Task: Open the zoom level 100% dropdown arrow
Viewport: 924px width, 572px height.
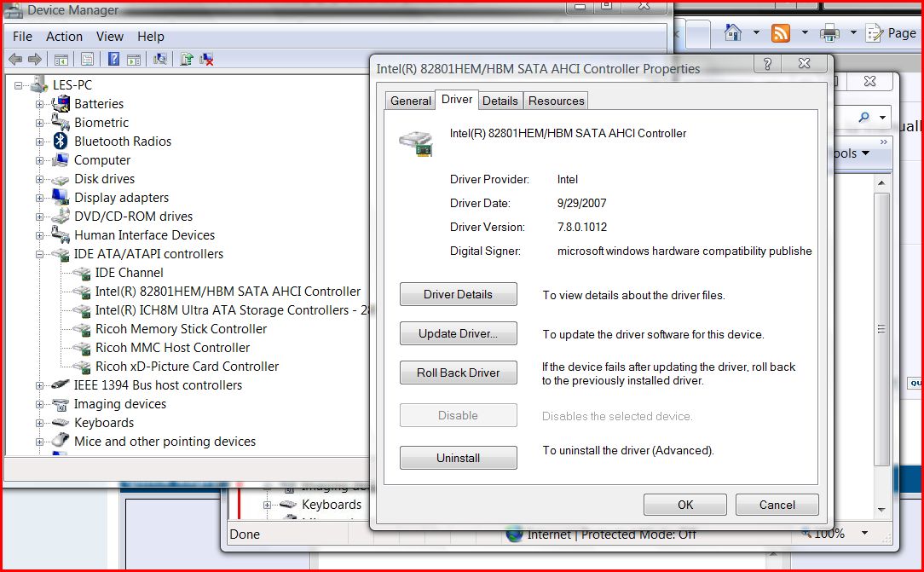Action: coord(864,533)
